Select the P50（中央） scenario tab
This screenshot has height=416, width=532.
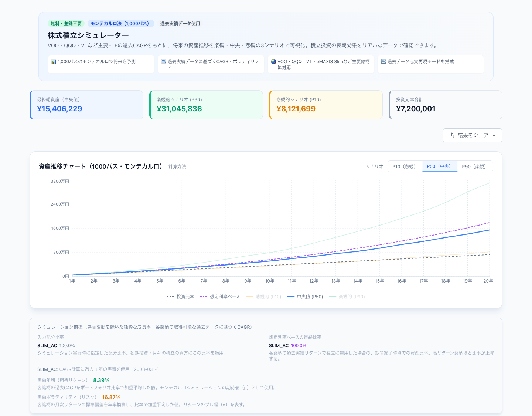click(440, 166)
